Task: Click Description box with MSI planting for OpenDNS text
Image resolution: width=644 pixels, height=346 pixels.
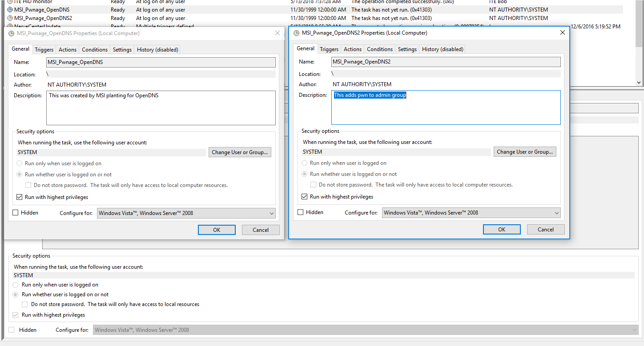Action: (x=161, y=108)
